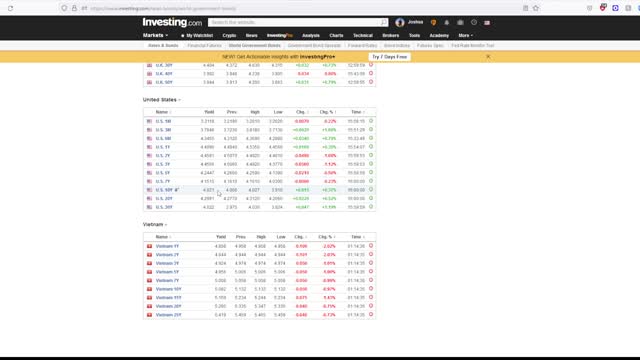Sort the United States table by Name
This screenshot has width=640, height=360.
(163, 112)
